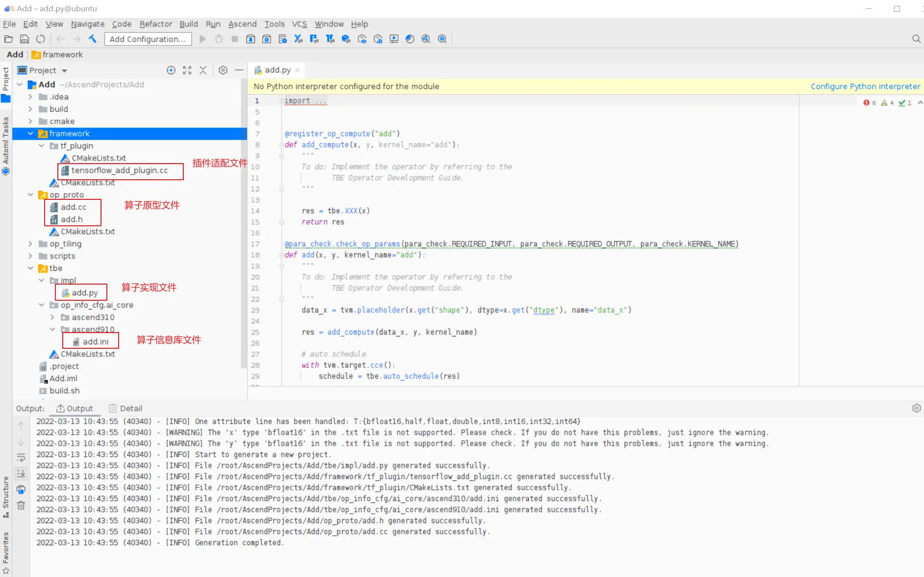This screenshot has width=924, height=577.
Task: Click the magnifier with check mark icon
Action: pos(442,39)
